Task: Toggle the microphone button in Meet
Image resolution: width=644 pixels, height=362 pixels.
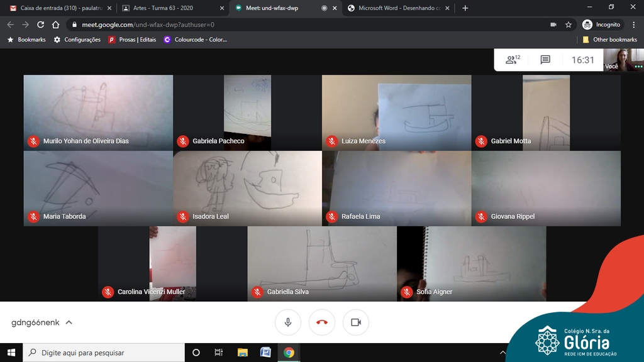Action: 288,322
